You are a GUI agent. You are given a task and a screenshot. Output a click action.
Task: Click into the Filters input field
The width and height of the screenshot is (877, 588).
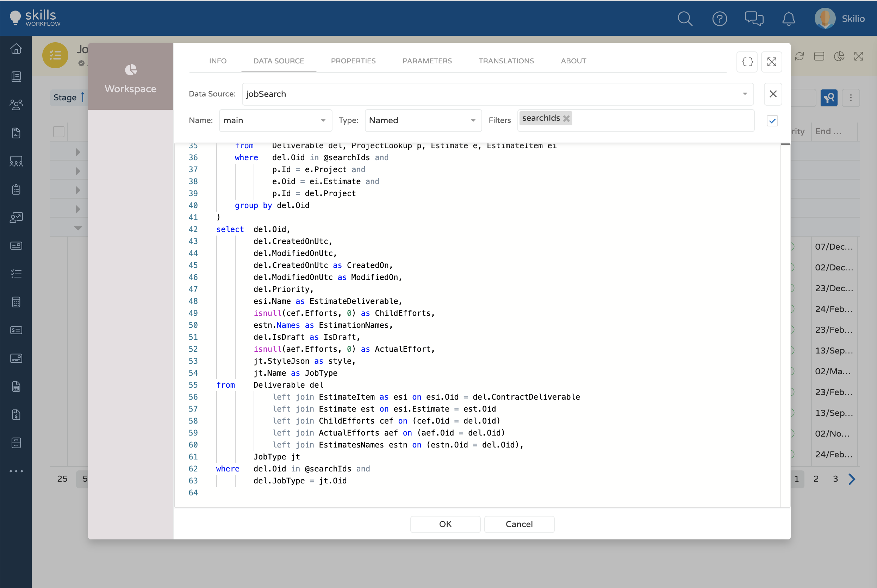pos(660,120)
